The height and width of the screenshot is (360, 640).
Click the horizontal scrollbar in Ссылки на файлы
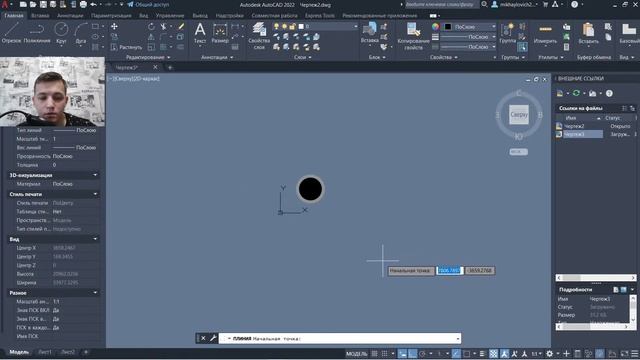point(596,278)
